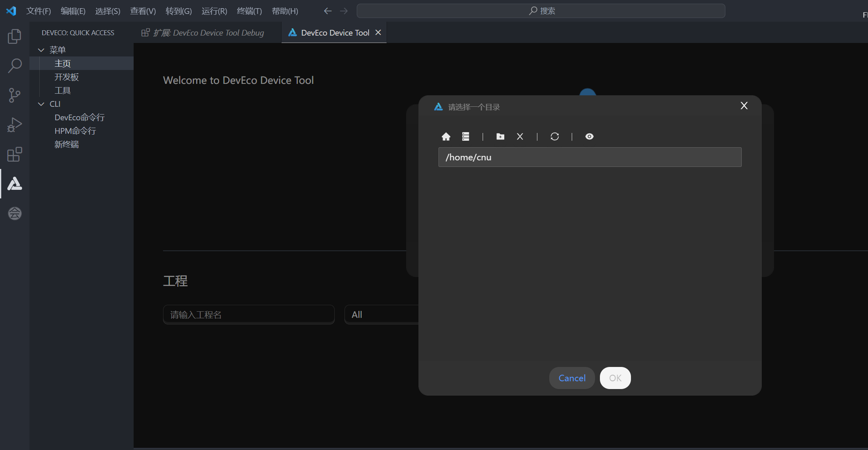868x450 pixels.
Task: Click the OK button in dialog
Action: point(615,378)
